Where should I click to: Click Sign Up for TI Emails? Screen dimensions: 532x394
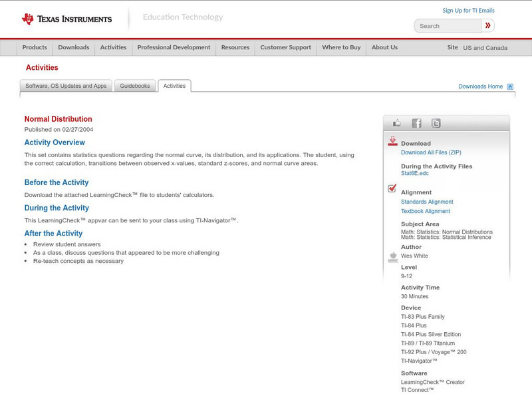pos(468,11)
